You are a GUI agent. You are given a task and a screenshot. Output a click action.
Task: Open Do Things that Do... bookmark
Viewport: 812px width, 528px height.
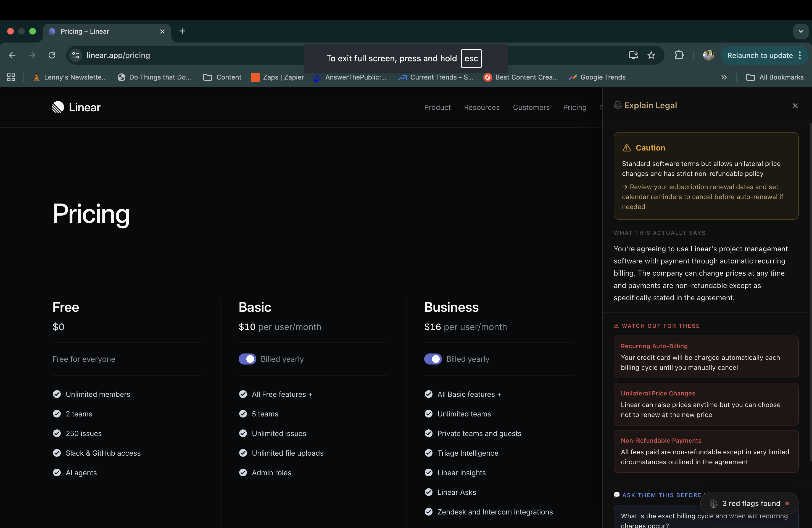(154, 77)
